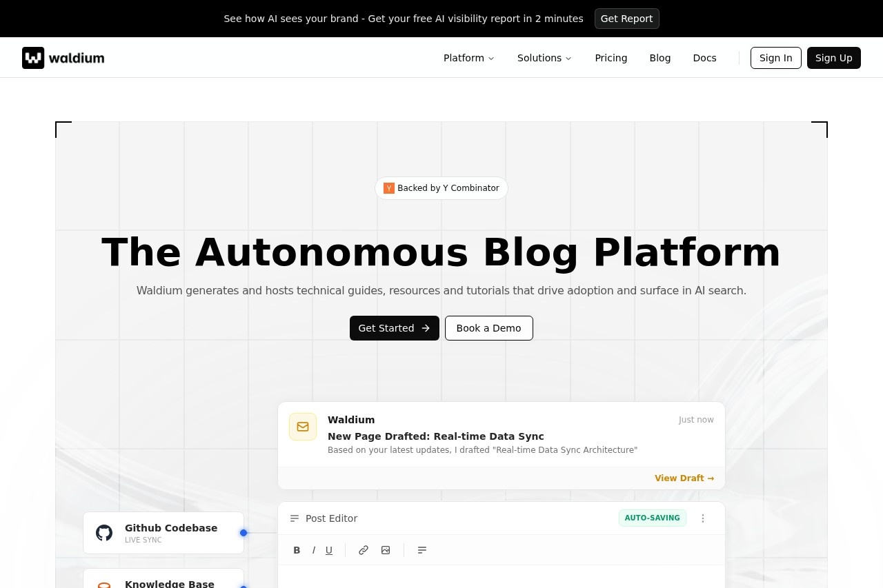883x588 pixels.
Task: Open the Docs navigation link
Action: (704, 58)
